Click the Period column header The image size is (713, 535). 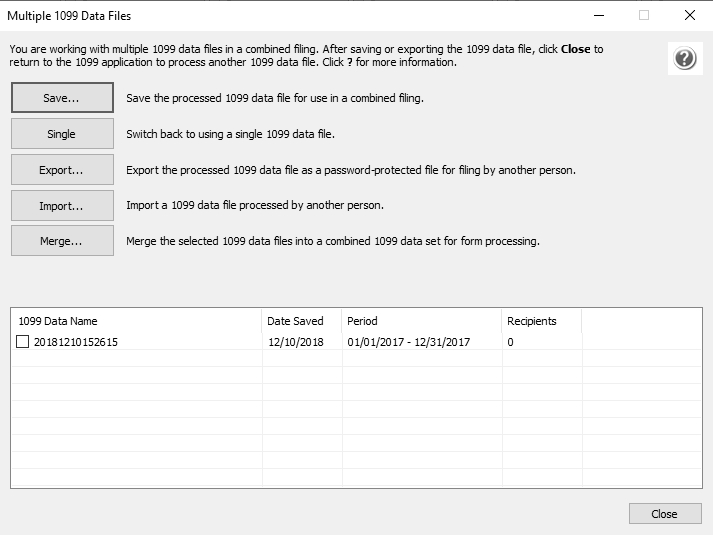pyautogui.click(x=420, y=321)
